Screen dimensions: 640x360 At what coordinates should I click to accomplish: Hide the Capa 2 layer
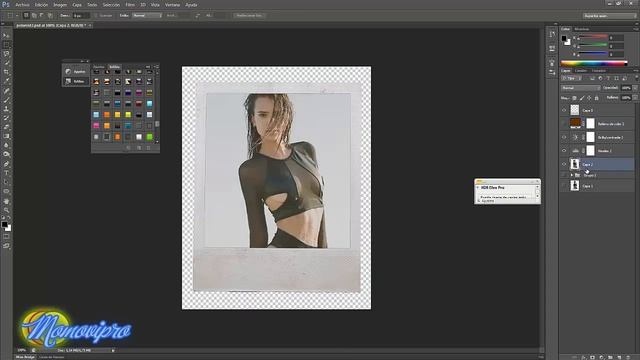(564, 164)
